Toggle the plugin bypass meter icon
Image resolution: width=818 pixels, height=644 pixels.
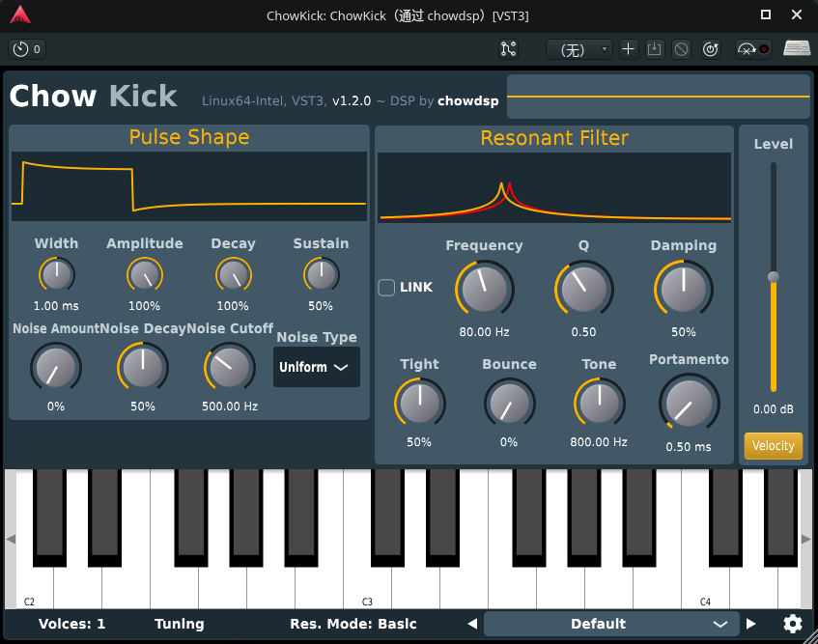tap(753, 49)
